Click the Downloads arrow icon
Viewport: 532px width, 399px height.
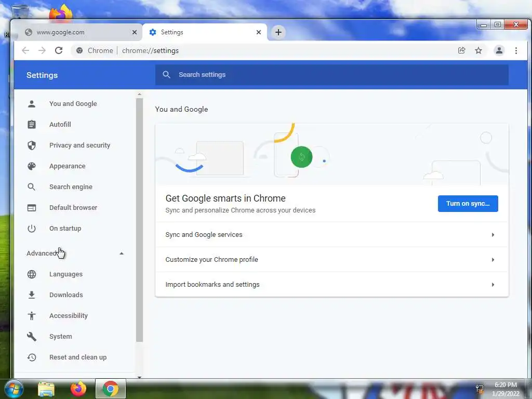tap(32, 295)
